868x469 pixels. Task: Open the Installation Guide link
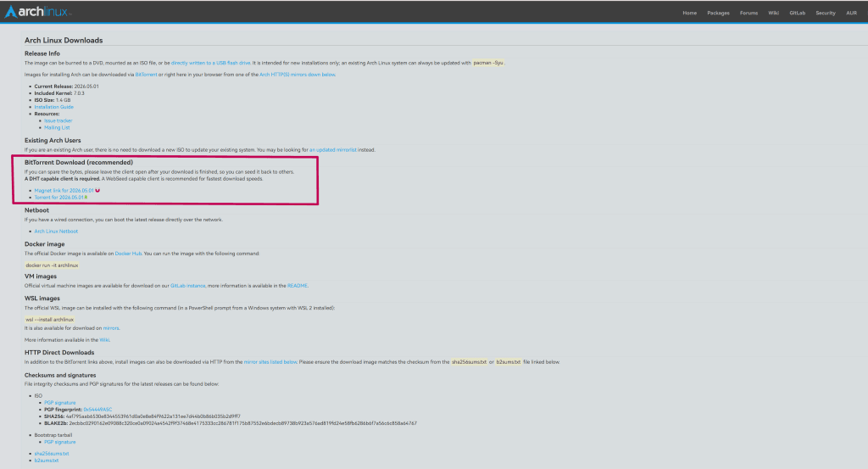[x=53, y=107]
